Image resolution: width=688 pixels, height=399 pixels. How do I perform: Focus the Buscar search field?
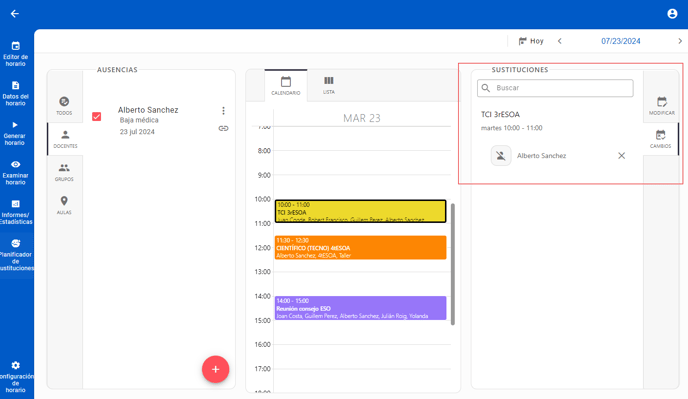pyautogui.click(x=555, y=88)
